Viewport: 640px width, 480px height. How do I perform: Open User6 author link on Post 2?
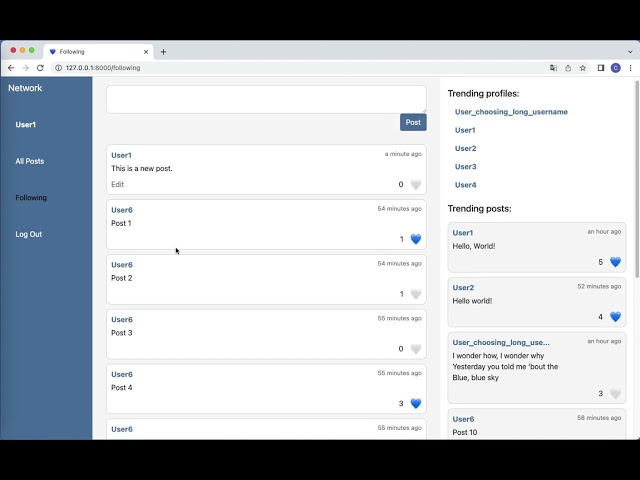[122, 264]
